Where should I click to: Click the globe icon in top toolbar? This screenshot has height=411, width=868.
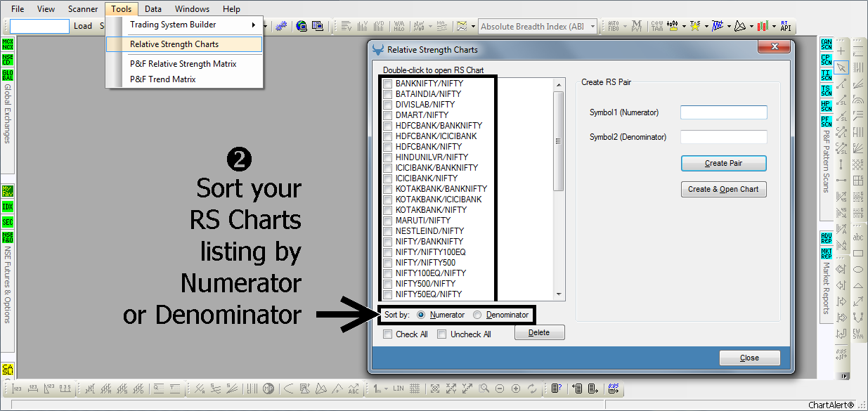click(301, 27)
